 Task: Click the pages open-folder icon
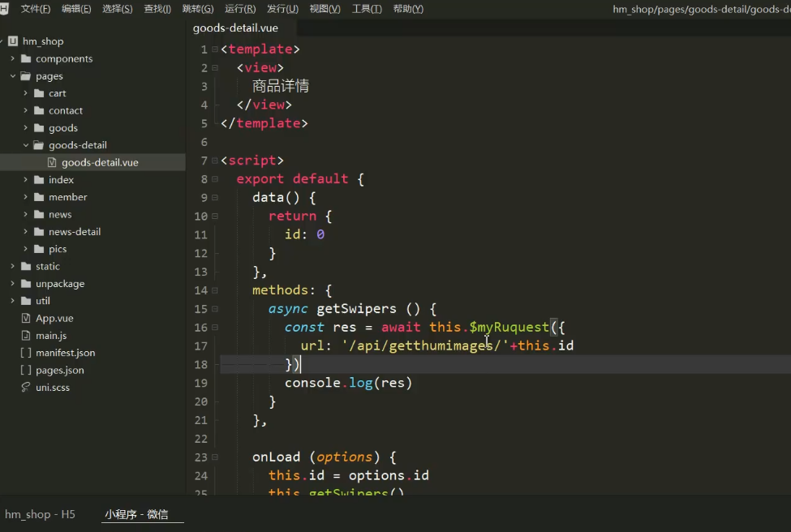26,75
